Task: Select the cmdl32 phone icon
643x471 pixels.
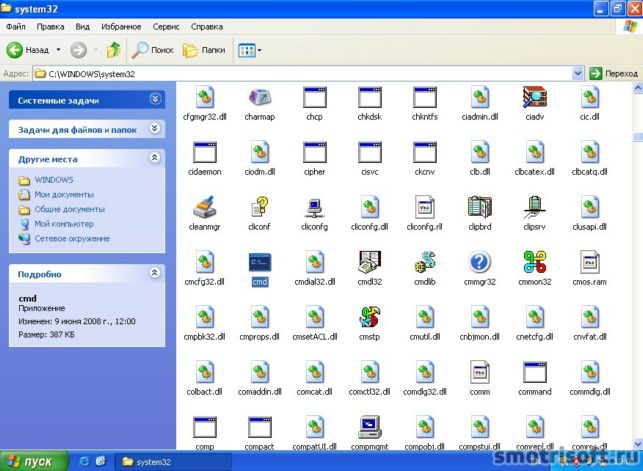Action: pyautogui.click(x=369, y=262)
